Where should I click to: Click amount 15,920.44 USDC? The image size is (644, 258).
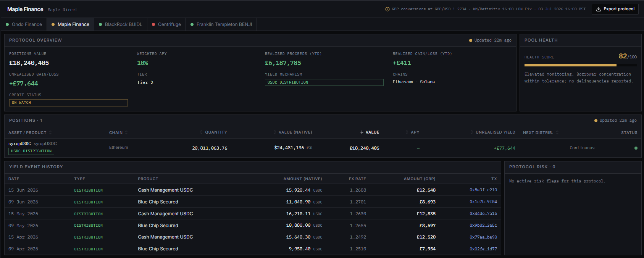point(304,190)
